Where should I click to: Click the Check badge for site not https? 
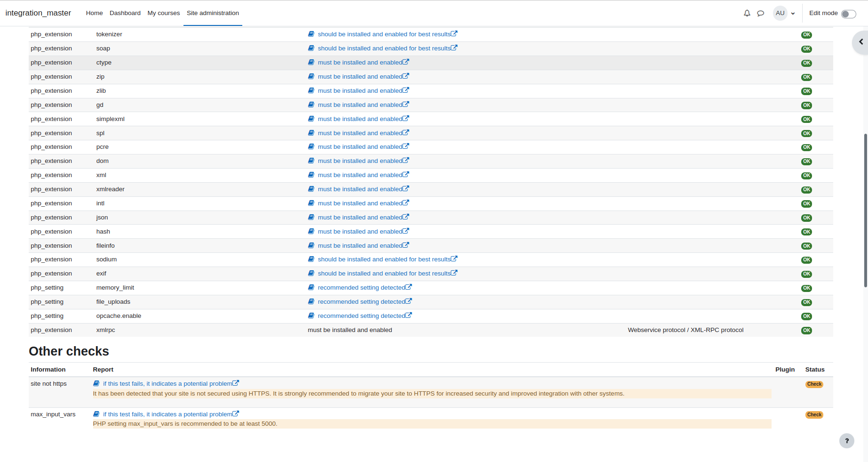pos(814,384)
